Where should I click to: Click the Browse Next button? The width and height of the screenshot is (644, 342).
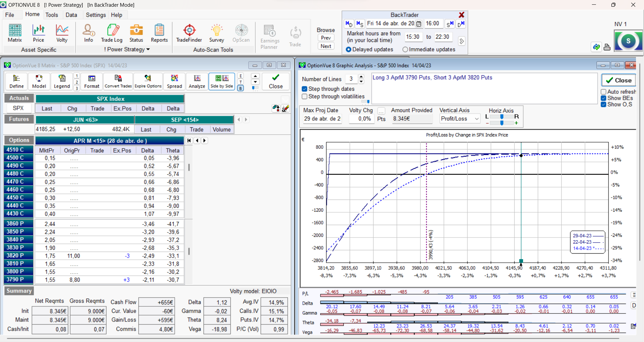pos(326,46)
